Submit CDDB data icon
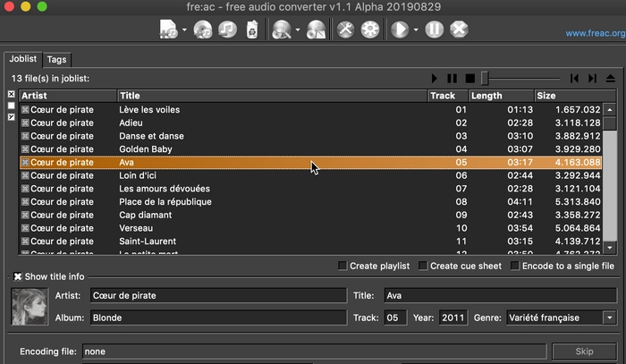 point(316,30)
